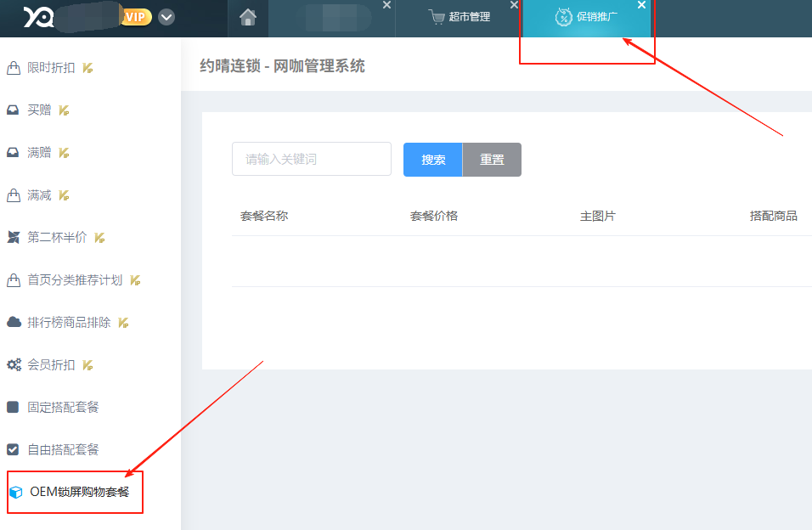Click the bag icon beside 限时折扣
Image resolution: width=812 pixels, height=530 pixels.
pyautogui.click(x=14, y=68)
